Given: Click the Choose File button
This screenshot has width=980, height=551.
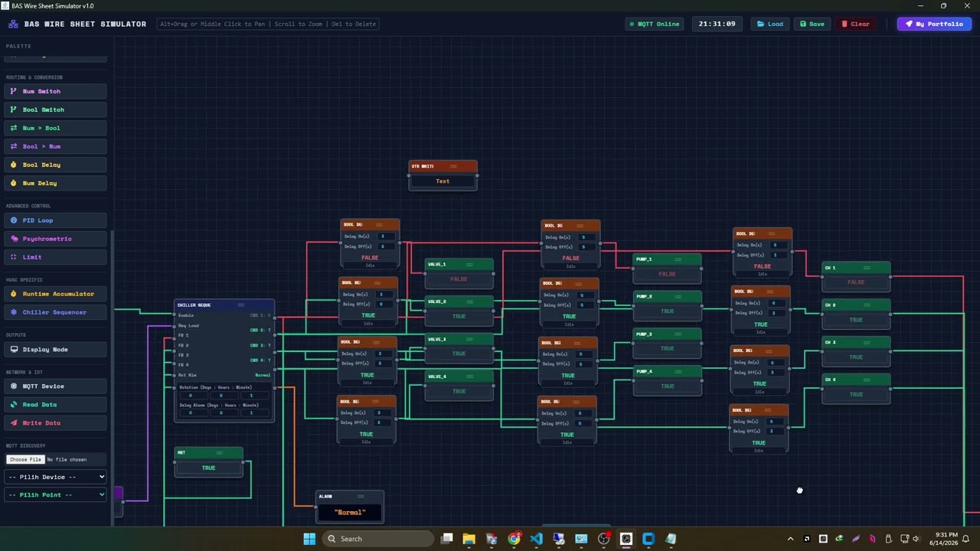Looking at the screenshot, I should (25, 459).
